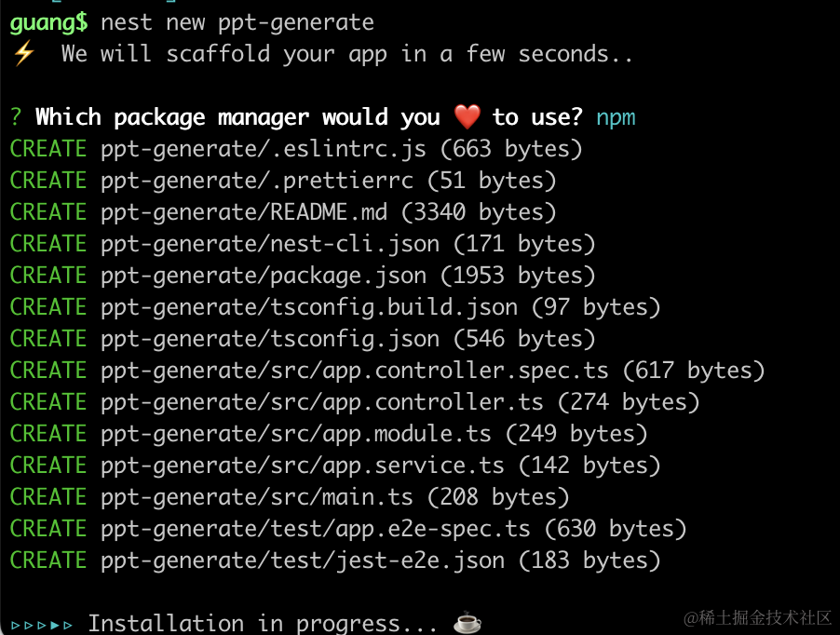Viewport: 840px width, 635px height.
Task: Click the lightning bolt emoji
Action: [x=22, y=54]
